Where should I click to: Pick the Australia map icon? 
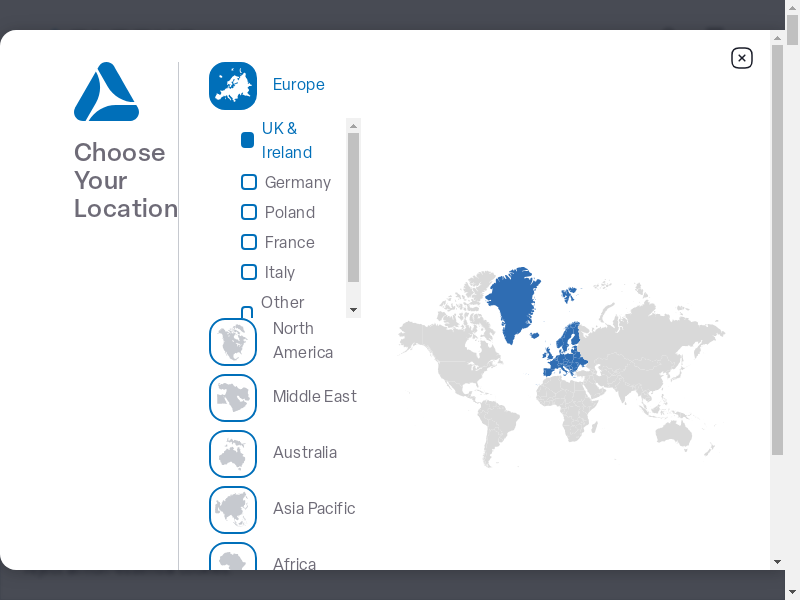(x=233, y=454)
